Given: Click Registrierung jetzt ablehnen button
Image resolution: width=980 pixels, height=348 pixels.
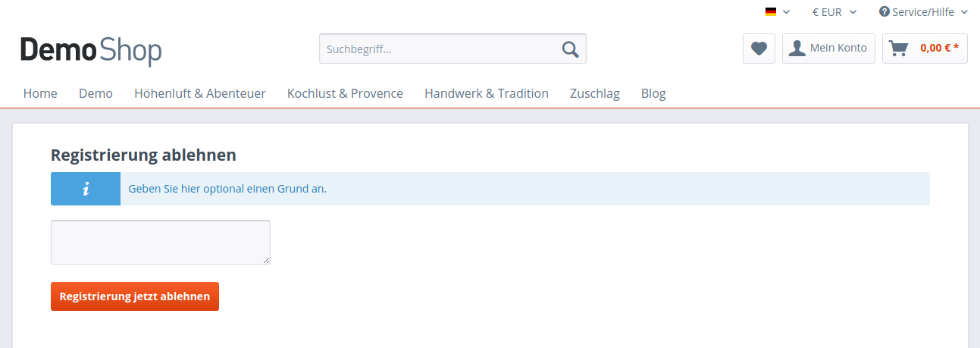Looking at the screenshot, I should click(135, 296).
